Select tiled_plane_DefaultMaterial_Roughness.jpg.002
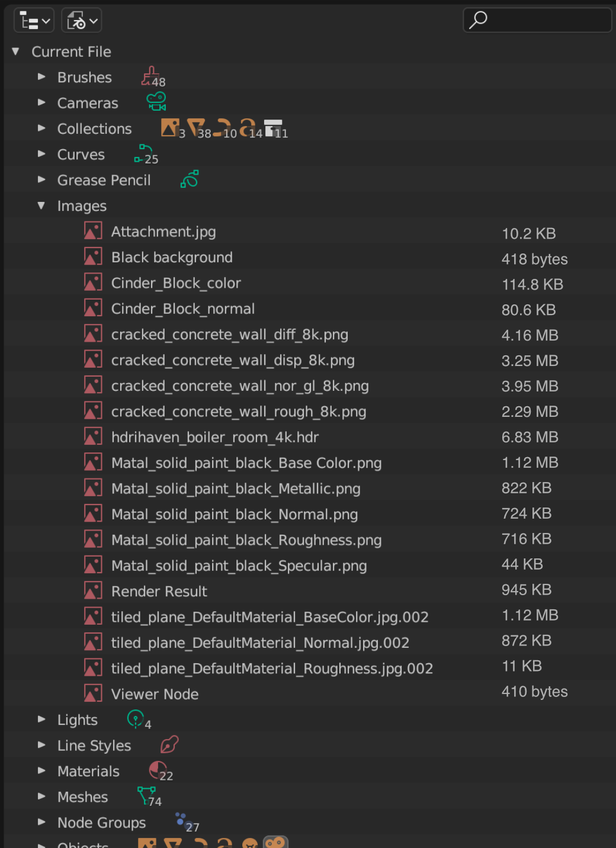Viewport: 616px width, 848px height. pyautogui.click(x=272, y=669)
